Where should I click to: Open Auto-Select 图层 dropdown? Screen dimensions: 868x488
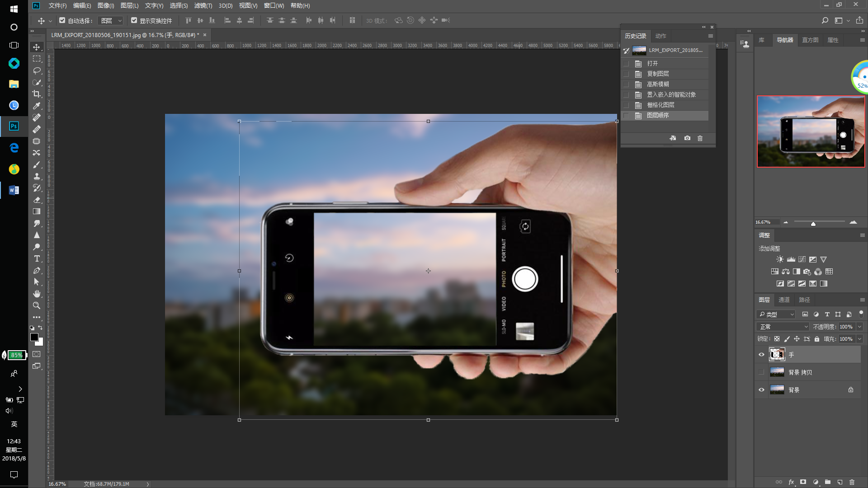(111, 20)
